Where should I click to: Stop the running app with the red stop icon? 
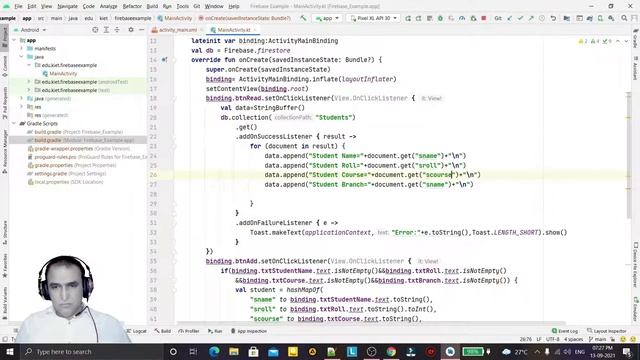(484, 18)
